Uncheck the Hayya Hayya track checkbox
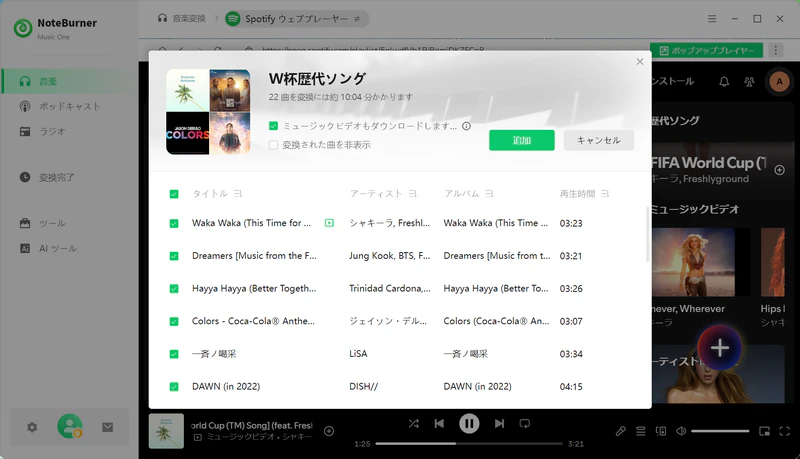 pyautogui.click(x=174, y=289)
